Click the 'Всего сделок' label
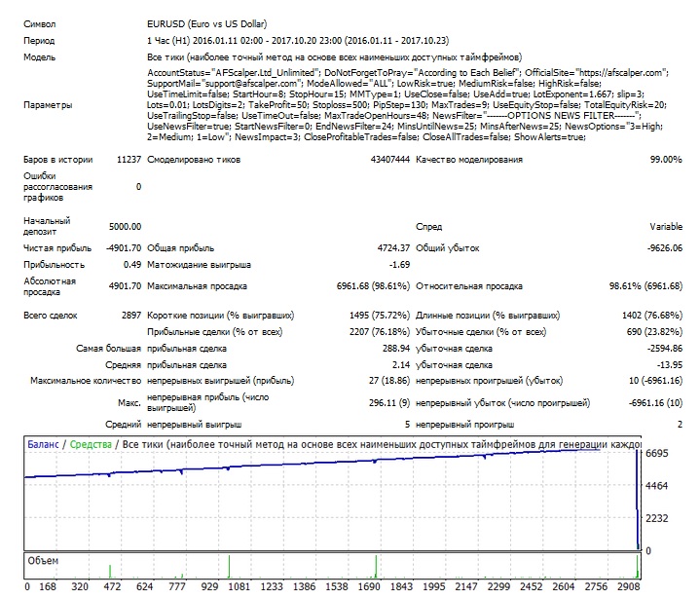700x598 pixels. point(50,316)
